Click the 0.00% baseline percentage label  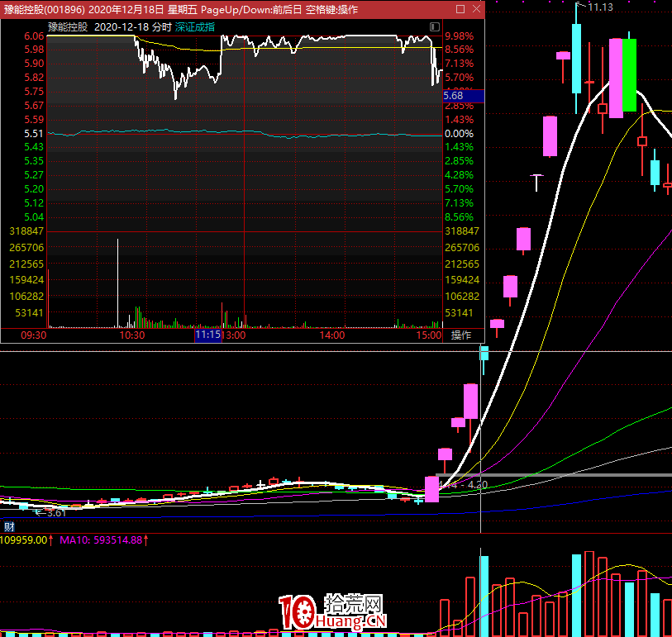coord(459,134)
